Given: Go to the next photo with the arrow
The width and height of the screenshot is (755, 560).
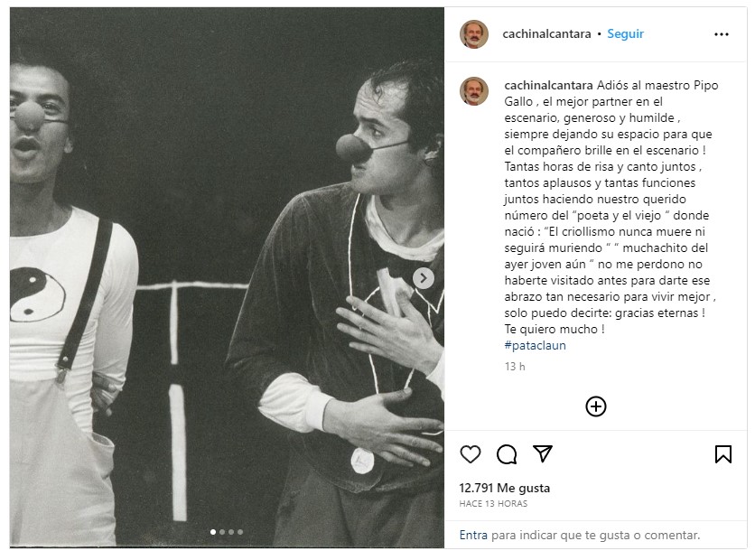Looking at the screenshot, I should click(424, 278).
